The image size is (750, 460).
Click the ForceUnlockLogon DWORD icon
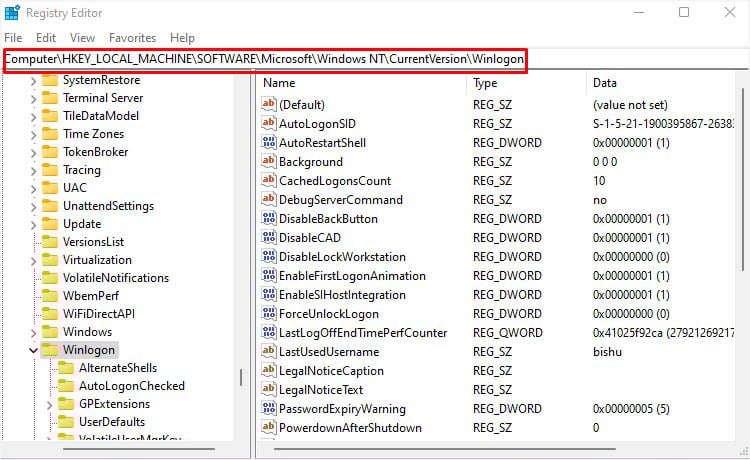point(269,313)
